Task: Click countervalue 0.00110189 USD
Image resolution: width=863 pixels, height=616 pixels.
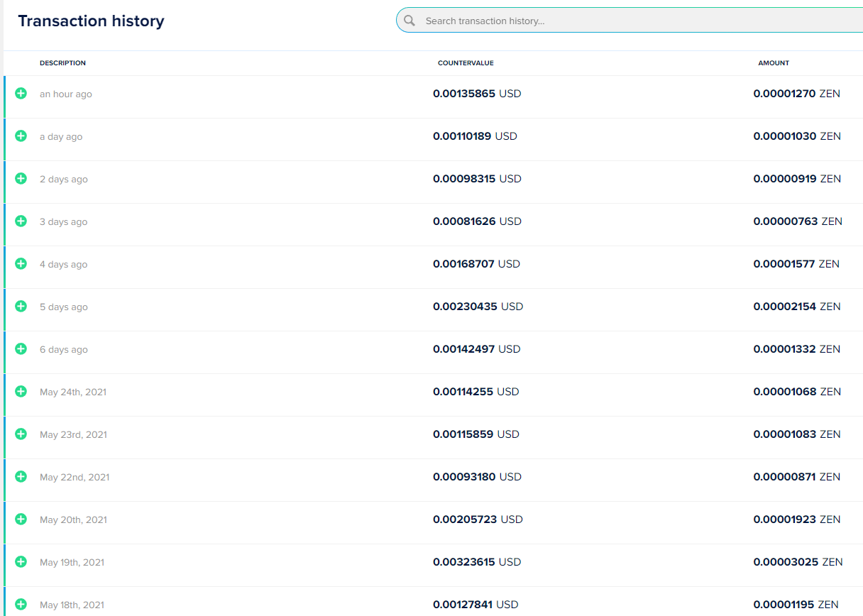Action: 475,136
